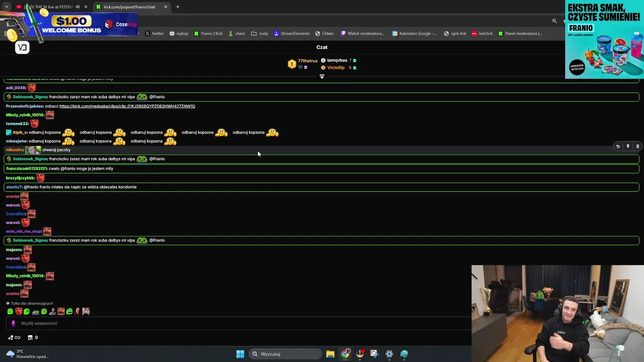
Task: Click username tomeeek33 in chat
Action: 17,124
